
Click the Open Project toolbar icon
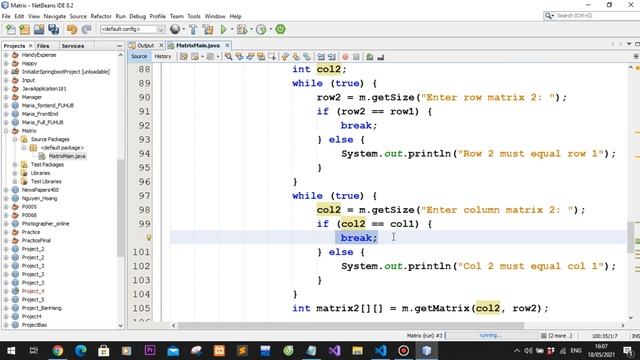(x=39, y=29)
